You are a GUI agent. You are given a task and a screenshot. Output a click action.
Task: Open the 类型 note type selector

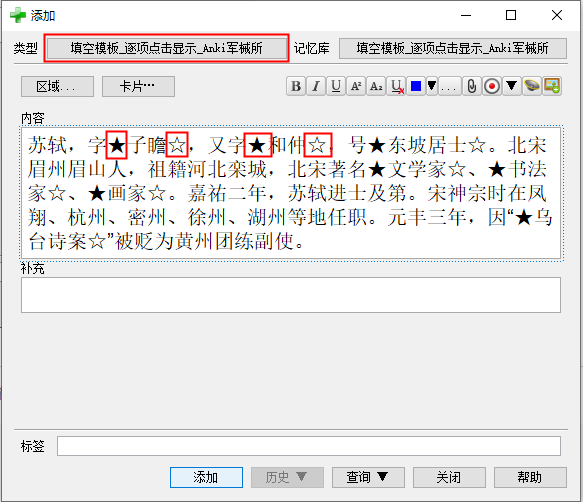[x=166, y=48]
